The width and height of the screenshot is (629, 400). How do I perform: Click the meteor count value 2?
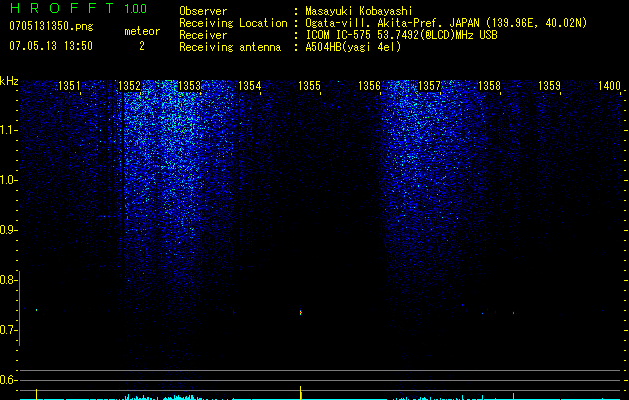142,46
